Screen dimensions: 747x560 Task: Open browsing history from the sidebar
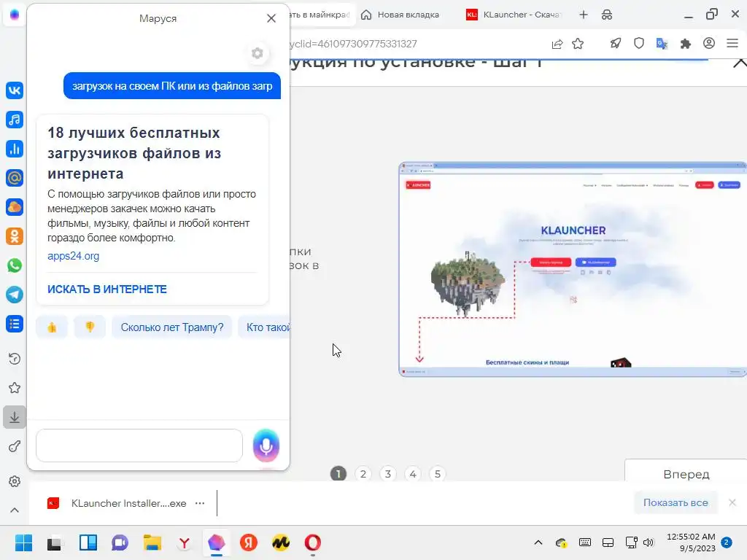coord(15,359)
